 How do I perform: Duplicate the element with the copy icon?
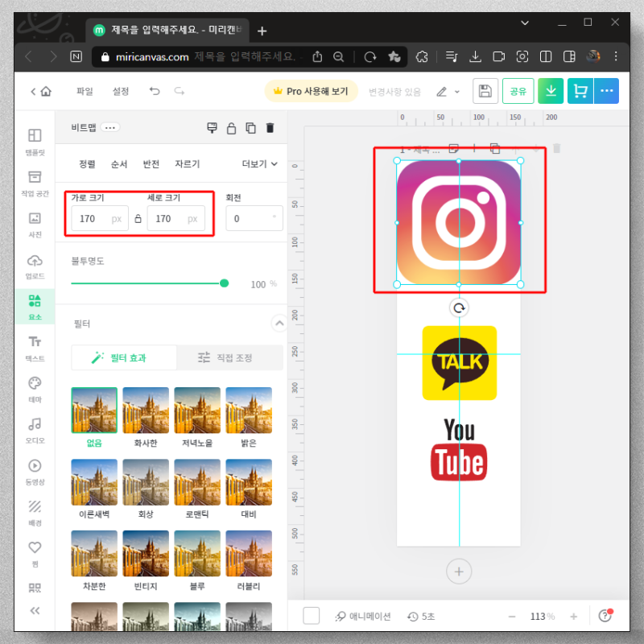pos(250,128)
